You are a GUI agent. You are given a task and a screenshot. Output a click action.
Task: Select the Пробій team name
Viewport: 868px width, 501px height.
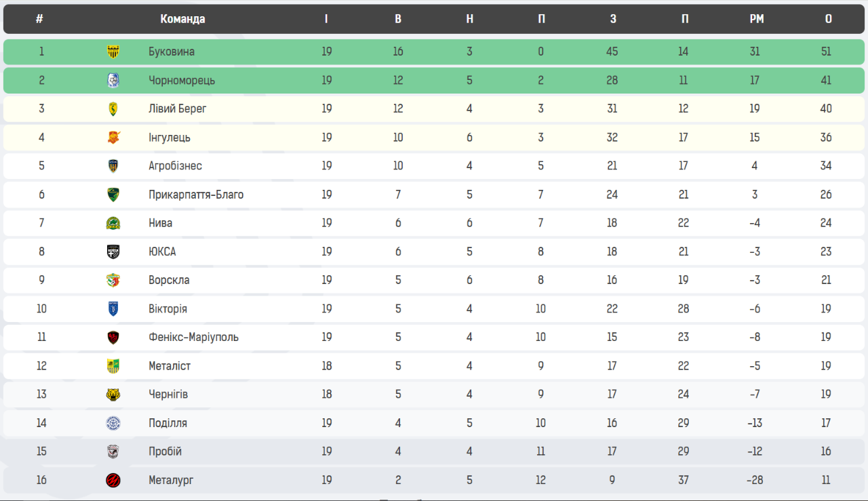click(165, 452)
